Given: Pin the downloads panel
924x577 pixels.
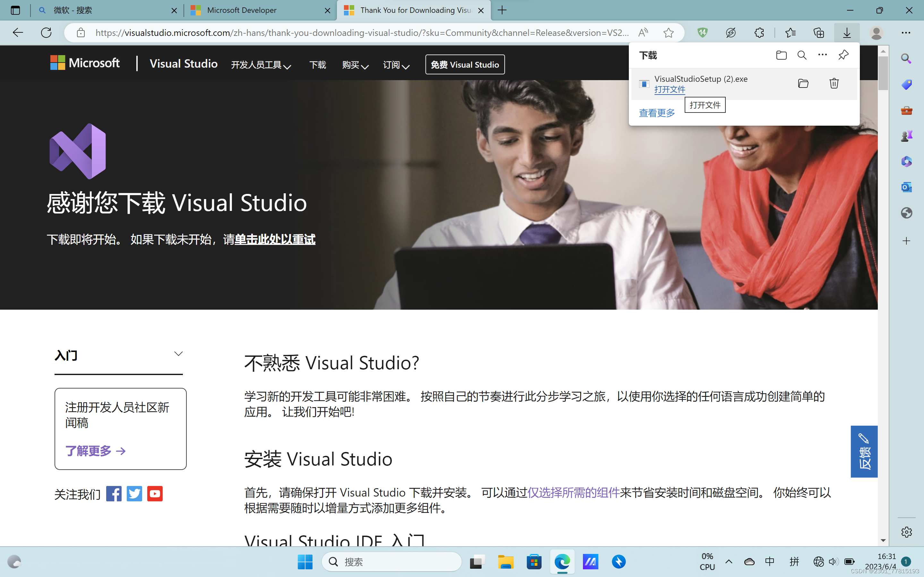Looking at the screenshot, I should (x=843, y=55).
